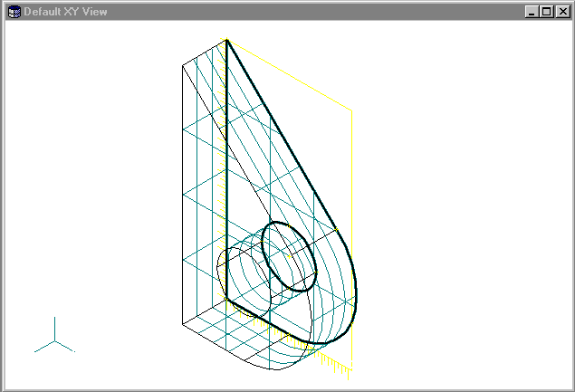Minimize the Default XY View window
Screen dimensions: 575x392
532,12
